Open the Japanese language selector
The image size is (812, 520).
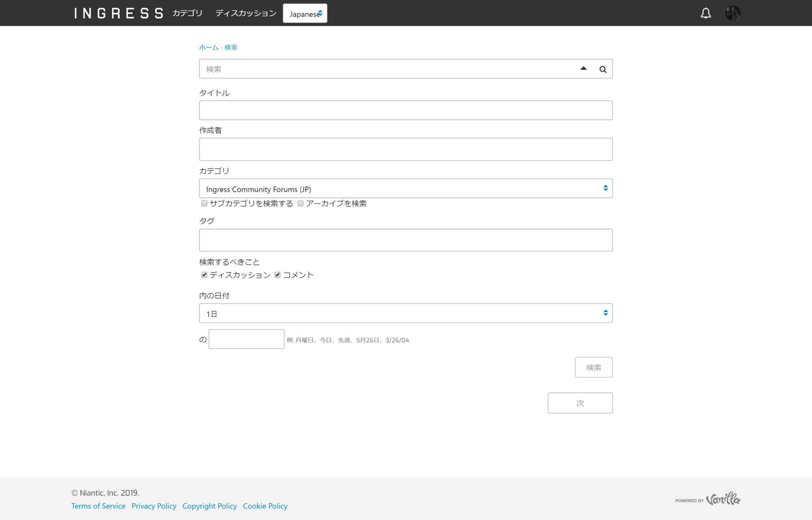tap(305, 13)
